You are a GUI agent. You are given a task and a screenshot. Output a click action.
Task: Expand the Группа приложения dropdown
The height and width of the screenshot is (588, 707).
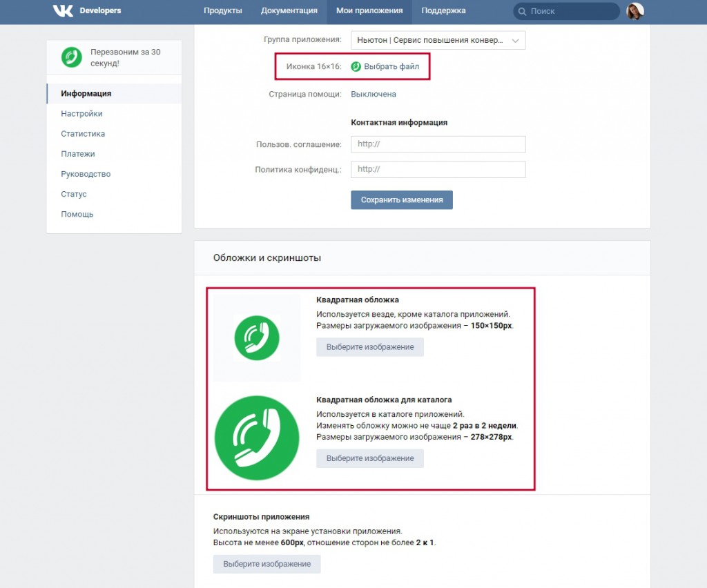[438, 40]
